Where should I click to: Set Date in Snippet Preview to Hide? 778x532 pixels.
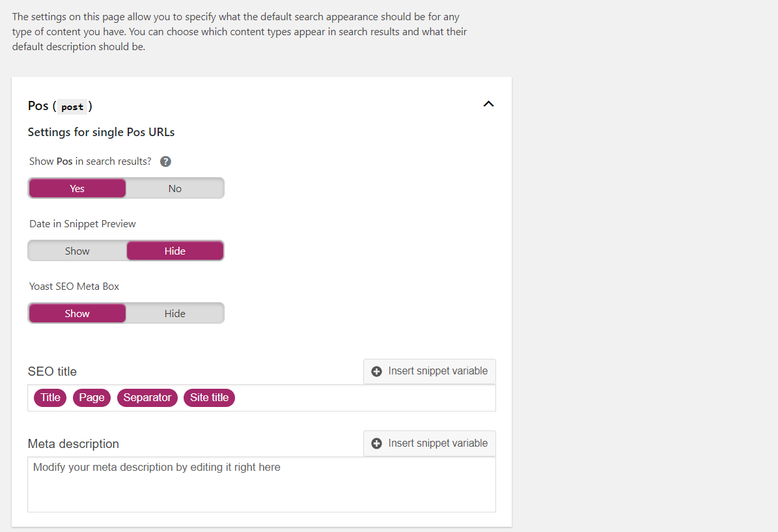(x=174, y=251)
